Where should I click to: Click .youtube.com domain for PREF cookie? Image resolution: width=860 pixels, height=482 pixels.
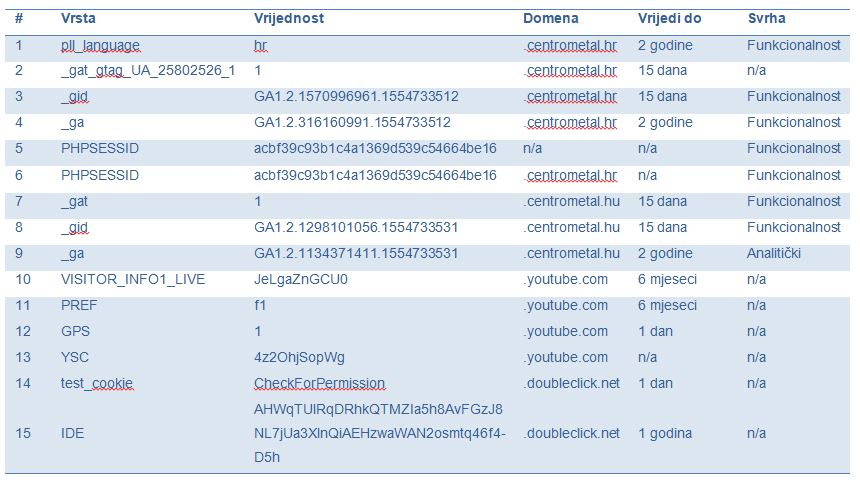565,305
